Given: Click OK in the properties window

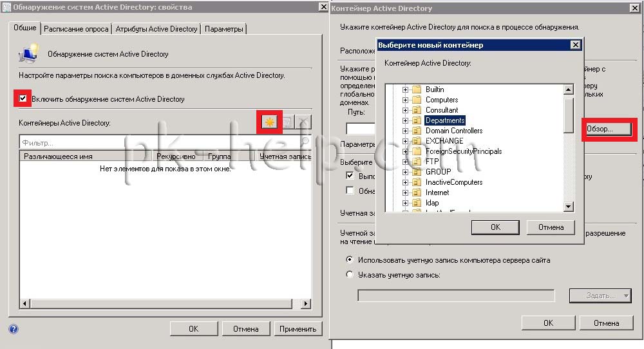Looking at the screenshot, I should pos(193,329).
